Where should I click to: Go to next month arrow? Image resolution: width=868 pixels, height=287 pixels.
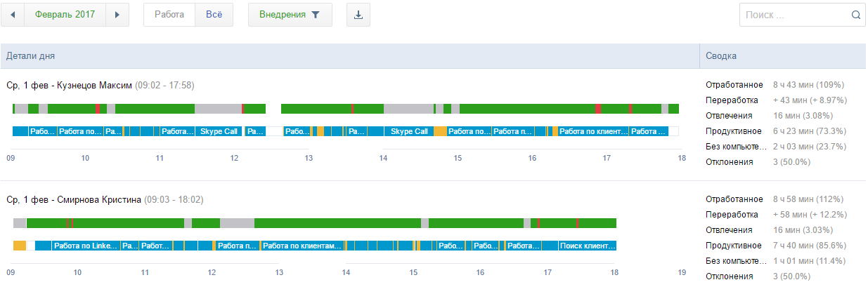tap(117, 15)
